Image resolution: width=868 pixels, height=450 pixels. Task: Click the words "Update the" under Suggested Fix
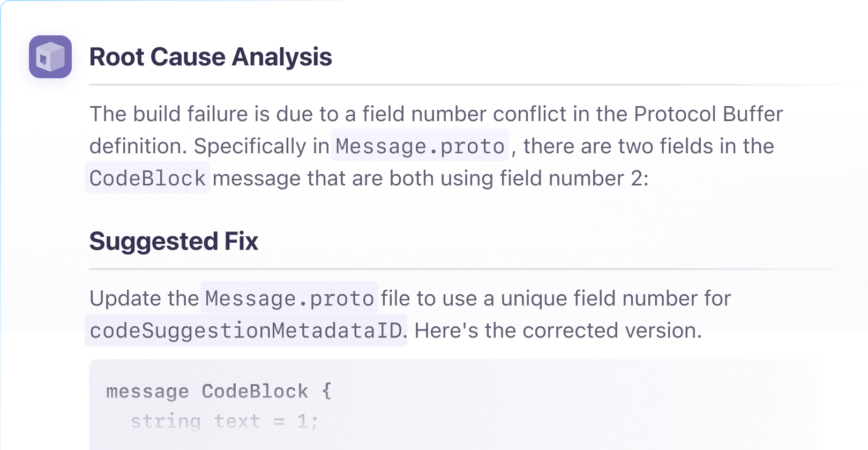tap(144, 298)
